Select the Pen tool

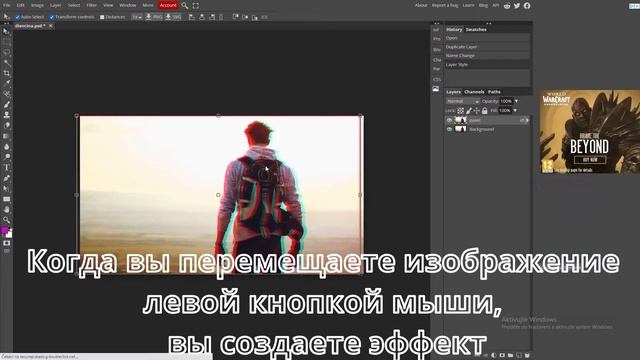tap(6, 178)
